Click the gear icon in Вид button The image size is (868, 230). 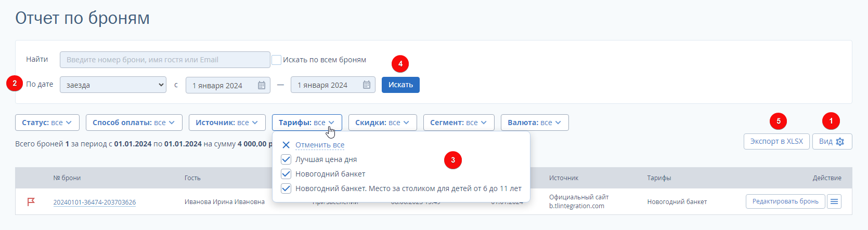840,142
